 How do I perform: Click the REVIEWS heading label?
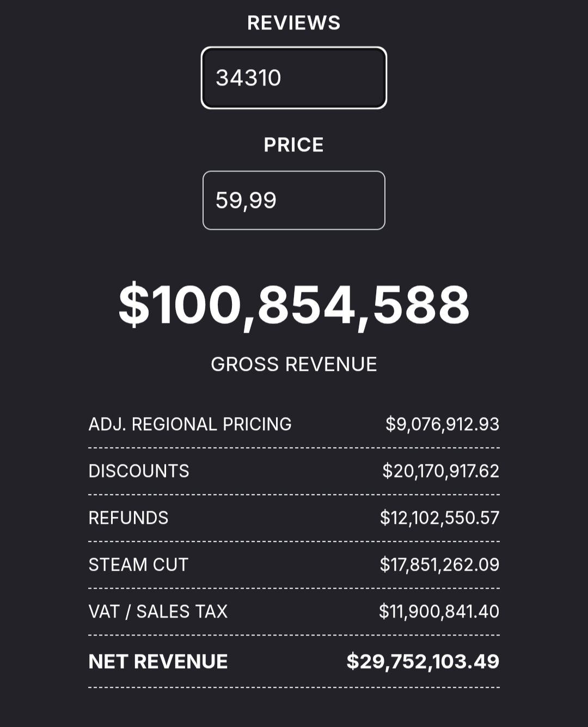tap(294, 23)
